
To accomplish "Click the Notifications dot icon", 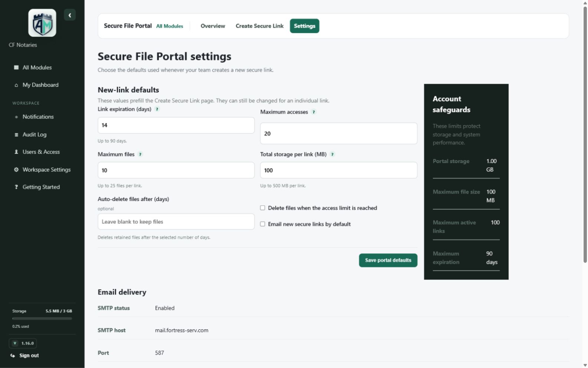I will [x=16, y=117].
